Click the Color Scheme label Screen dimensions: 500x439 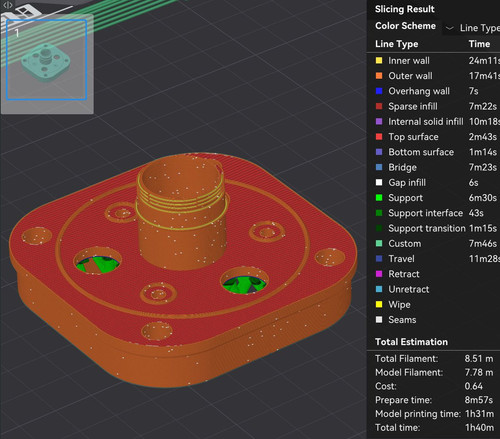pyautogui.click(x=405, y=26)
